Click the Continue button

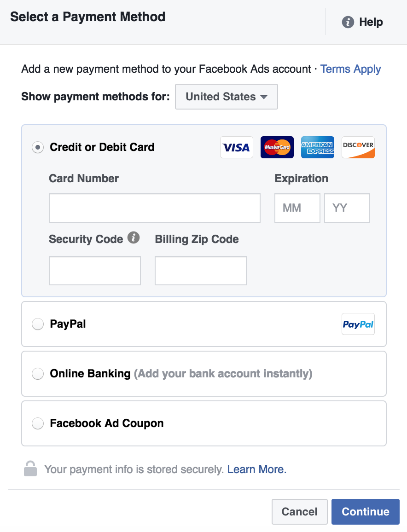click(365, 511)
